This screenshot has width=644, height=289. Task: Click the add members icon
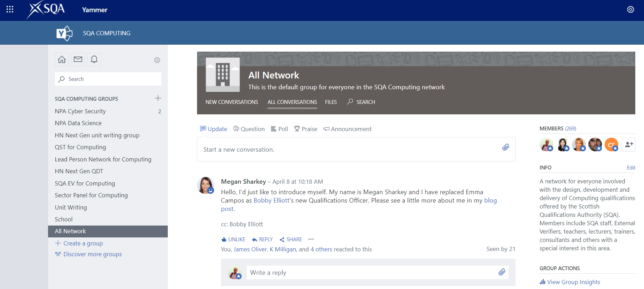pos(629,144)
